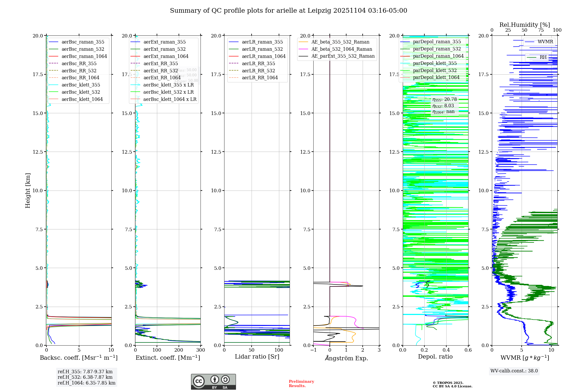Viewport: 577px width, 392px height.
Task: Click the Rel.Humidity [%] top axis label
Action: (524, 25)
